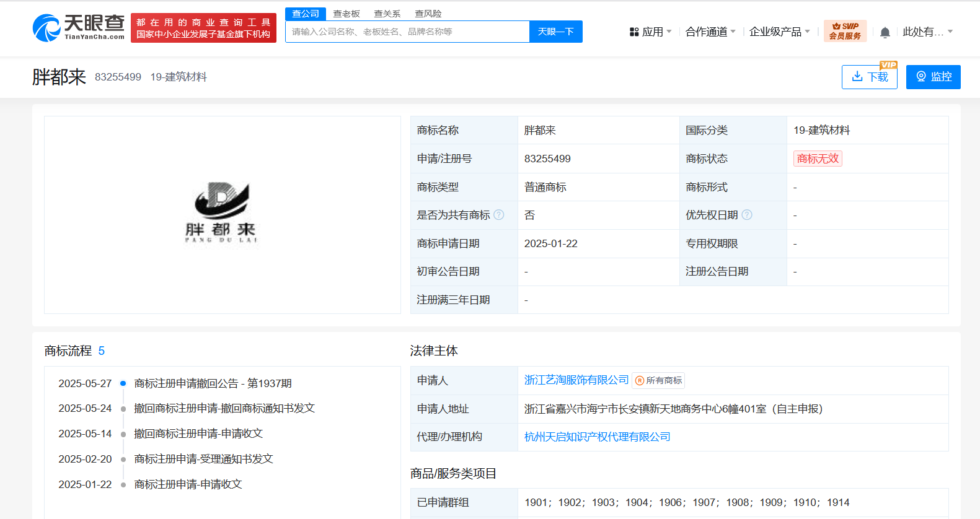The width and height of the screenshot is (980, 519).
Task: Open the SVIP member service badge
Action: coord(845,31)
